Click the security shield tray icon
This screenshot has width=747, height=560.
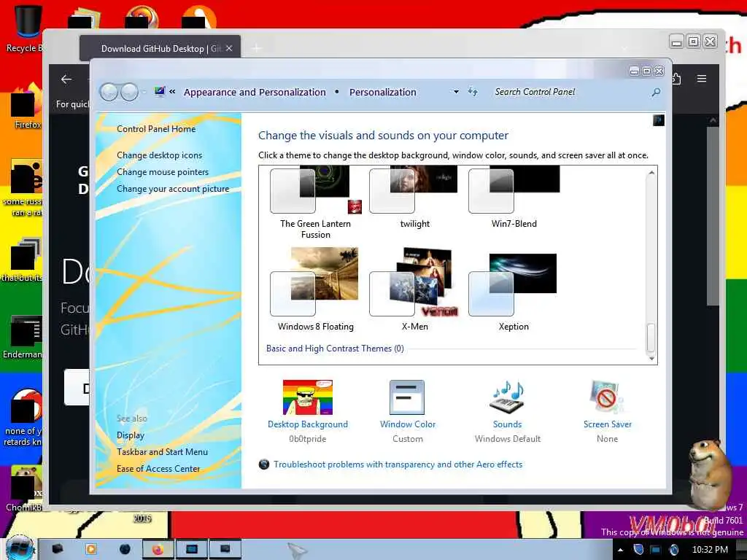[x=639, y=550]
